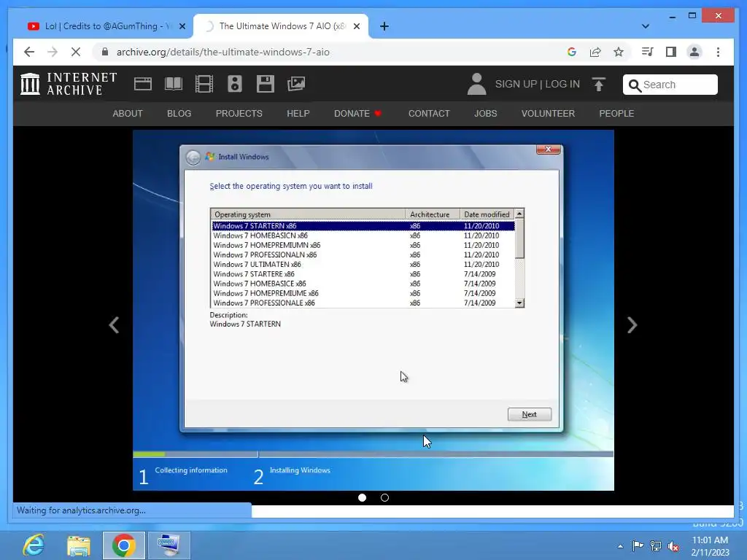
Task: Open Chrome three-dot menu
Action: [x=718, y=52]
